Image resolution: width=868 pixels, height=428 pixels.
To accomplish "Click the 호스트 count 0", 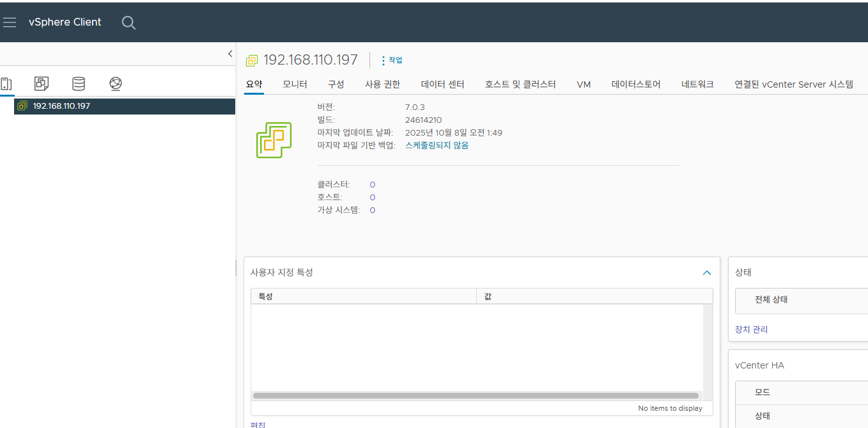I will pos(373,197).
